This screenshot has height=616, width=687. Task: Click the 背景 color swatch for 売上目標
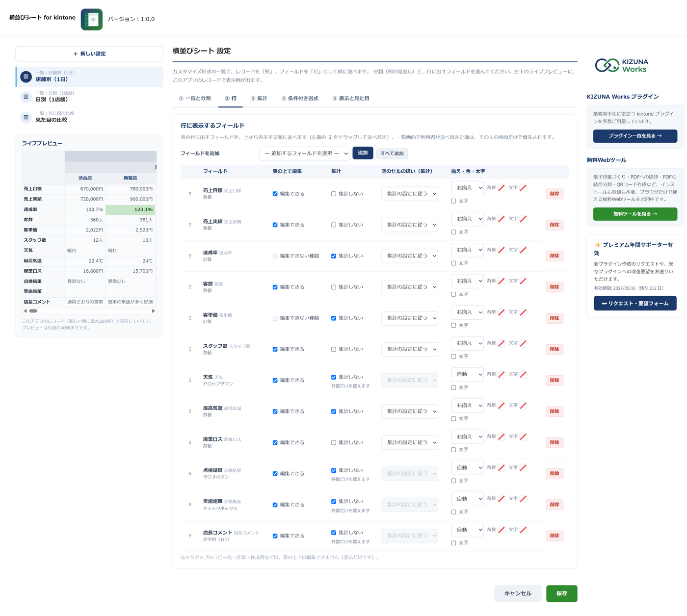(x=502, y=188)
